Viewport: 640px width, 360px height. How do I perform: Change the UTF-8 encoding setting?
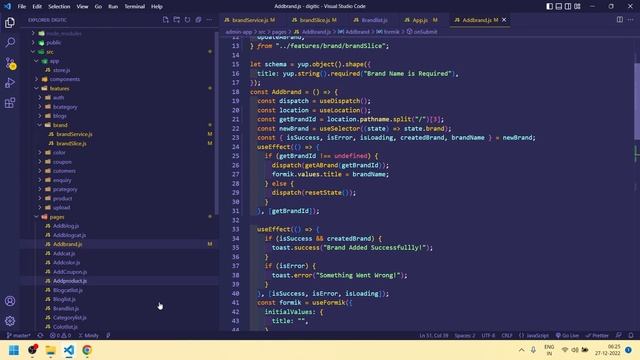click(x=488, y=336)
